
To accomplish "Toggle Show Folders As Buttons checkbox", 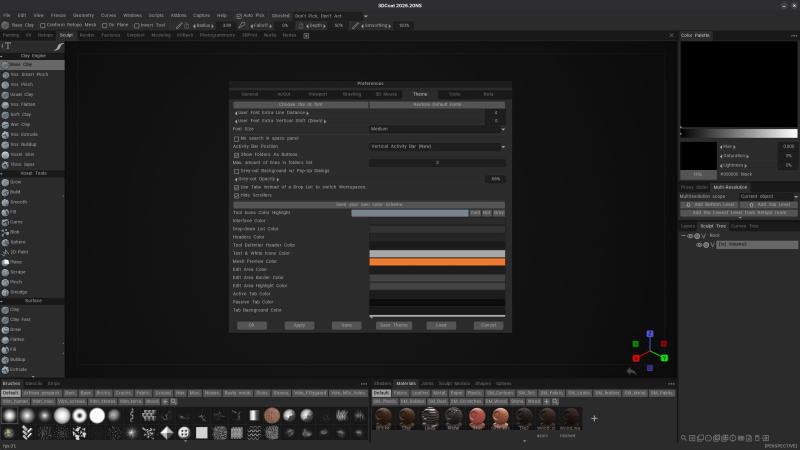I will pyautogui.click(x=236, y=155).
